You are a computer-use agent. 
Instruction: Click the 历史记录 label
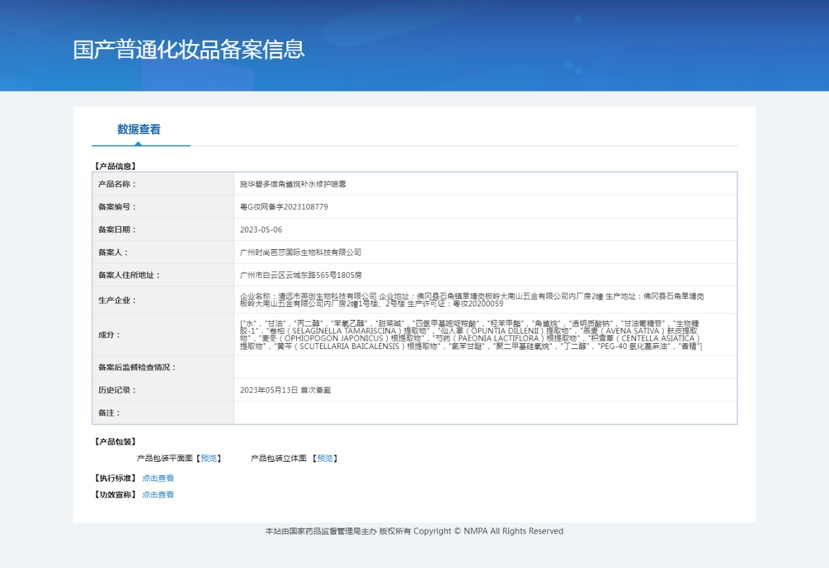click(117, 390)
